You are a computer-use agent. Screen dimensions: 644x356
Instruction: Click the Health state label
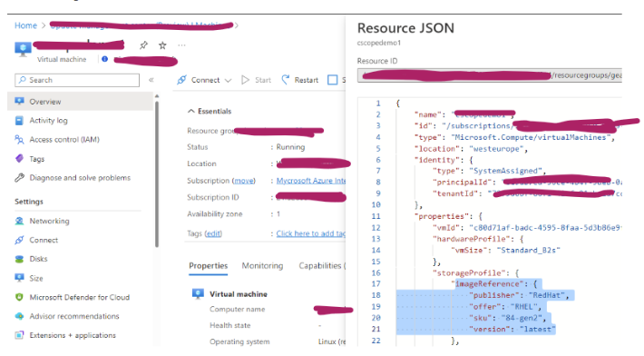(230, 325)
